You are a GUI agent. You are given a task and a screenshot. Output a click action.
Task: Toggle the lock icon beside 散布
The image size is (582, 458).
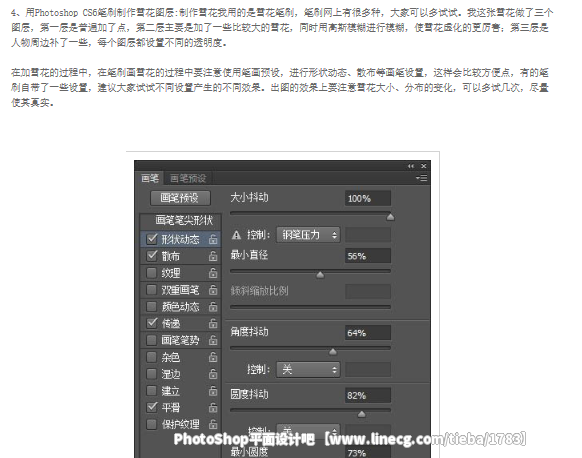tap(213, 256)
